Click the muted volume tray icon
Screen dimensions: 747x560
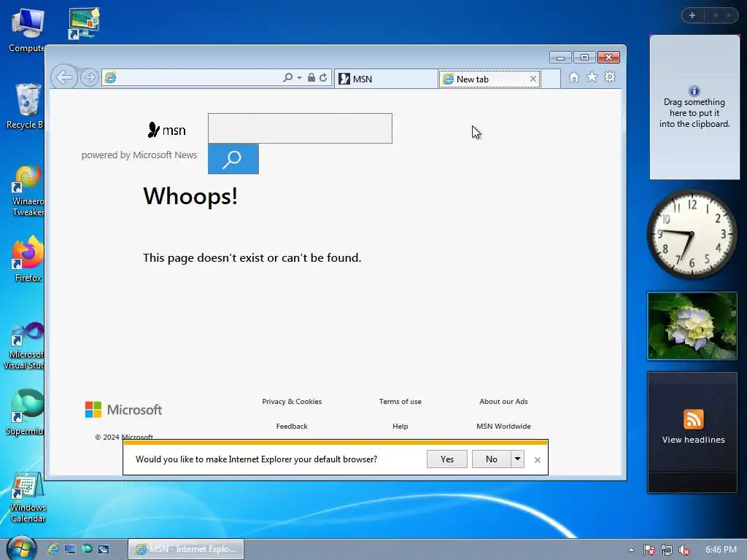pos(684,550)
